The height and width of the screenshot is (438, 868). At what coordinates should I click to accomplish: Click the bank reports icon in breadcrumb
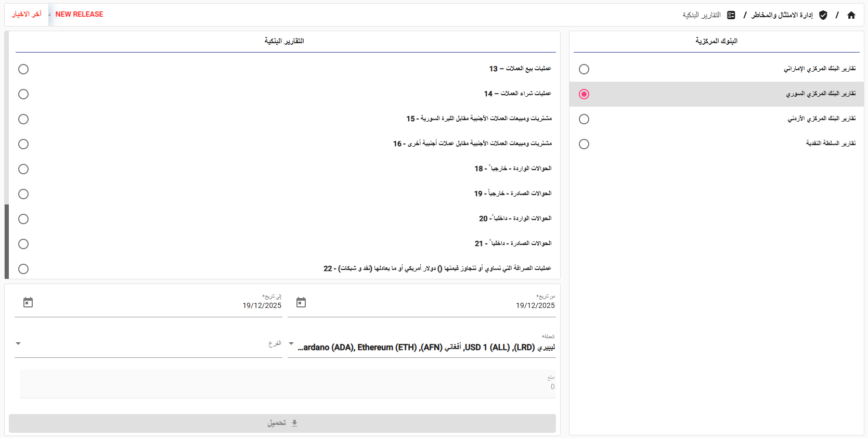731,15
